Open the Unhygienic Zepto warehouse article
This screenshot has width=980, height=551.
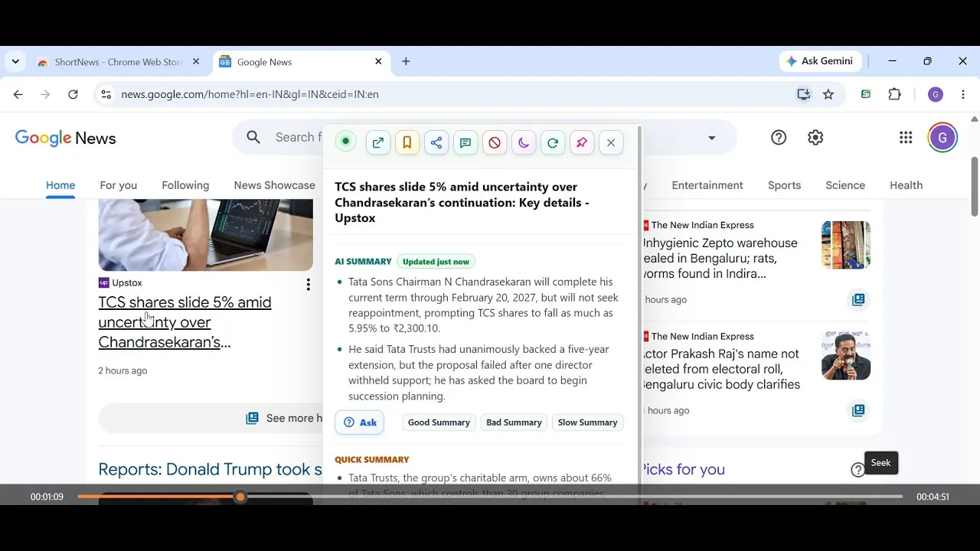(720, 258)
